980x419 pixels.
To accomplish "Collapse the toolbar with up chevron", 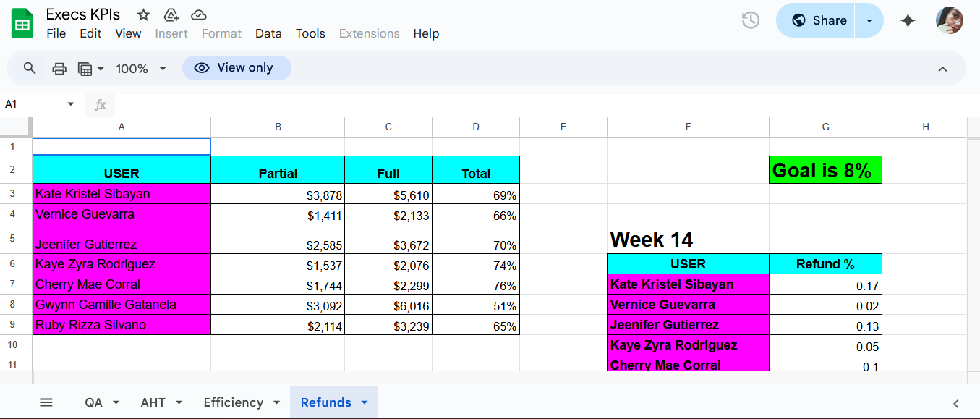I will coord(942,69).
